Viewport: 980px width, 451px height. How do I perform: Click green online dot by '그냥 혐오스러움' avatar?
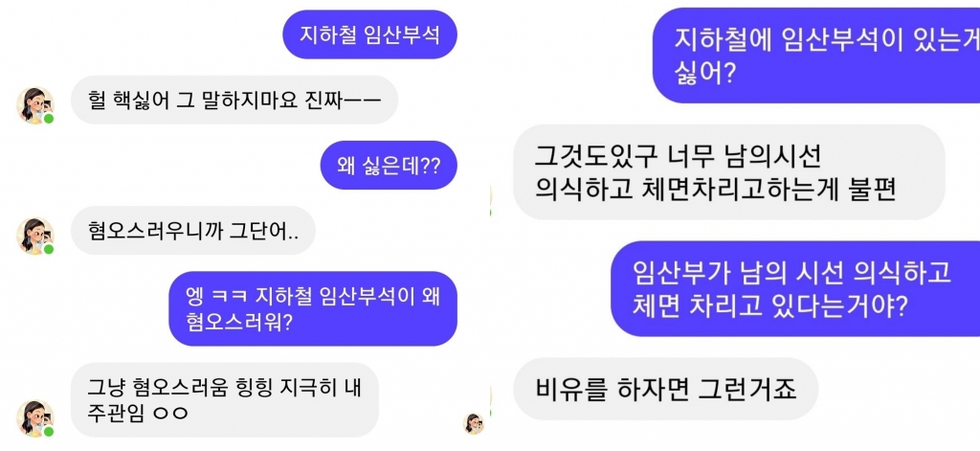pos(49,432)
